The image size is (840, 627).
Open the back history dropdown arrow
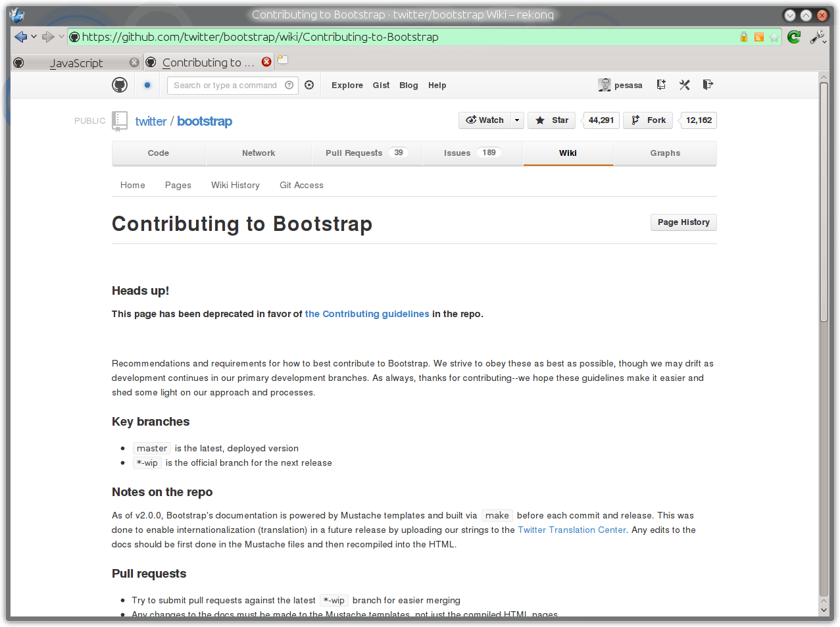[x=34, y=37]
